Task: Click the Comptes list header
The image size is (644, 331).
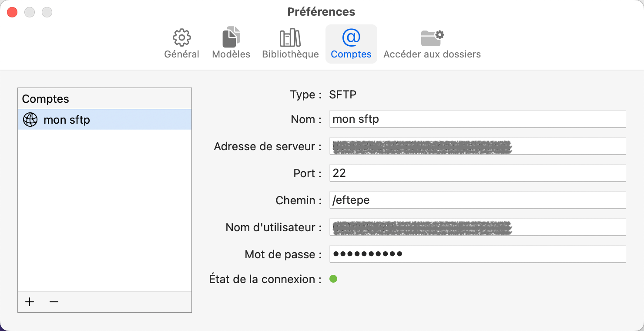Action: tap(104, 98)
